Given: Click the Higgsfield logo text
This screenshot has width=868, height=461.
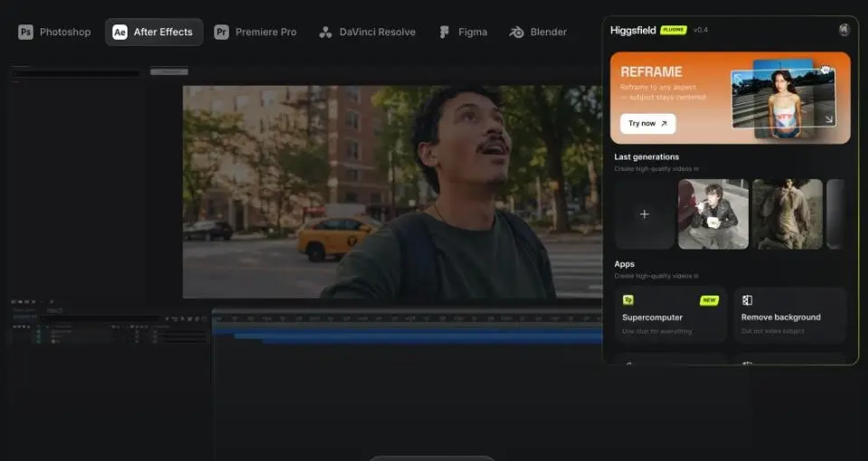Looking at the screenshot, I should tap(633, 31).
